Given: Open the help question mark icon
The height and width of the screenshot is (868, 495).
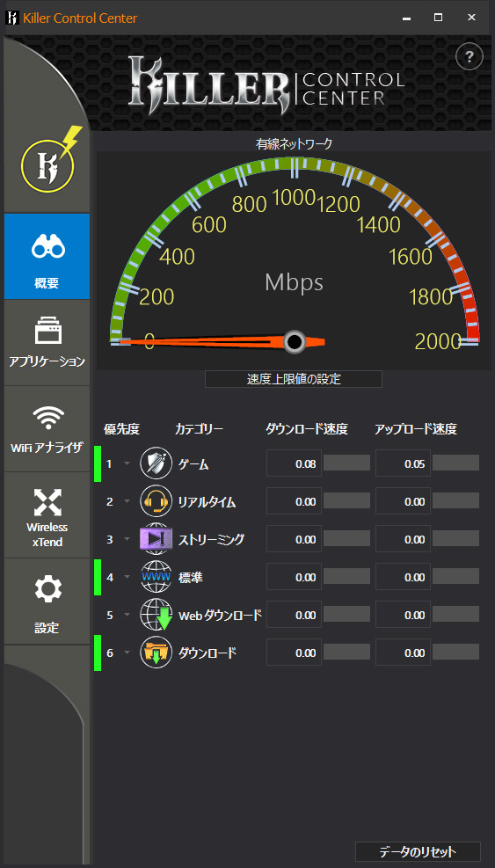Looking at the screenshot, I should point(469,56).
